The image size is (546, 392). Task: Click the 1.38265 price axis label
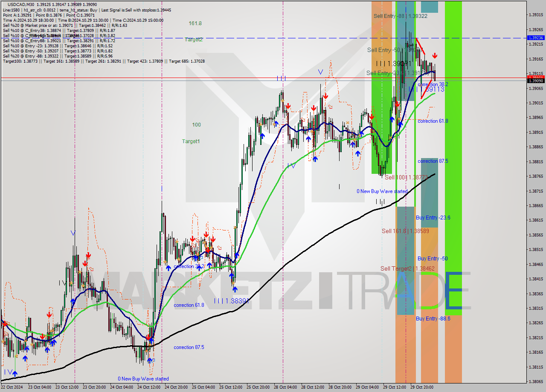536,323
